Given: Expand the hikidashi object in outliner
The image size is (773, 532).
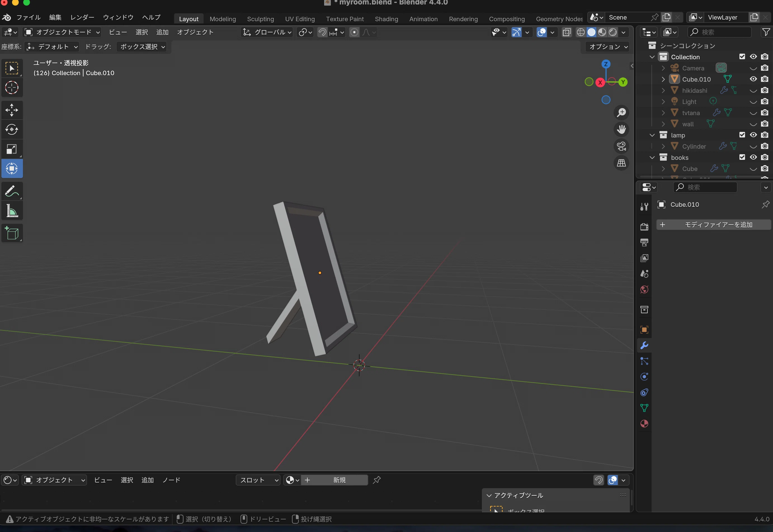Looking at the screenshot, I should click(663, 91).
